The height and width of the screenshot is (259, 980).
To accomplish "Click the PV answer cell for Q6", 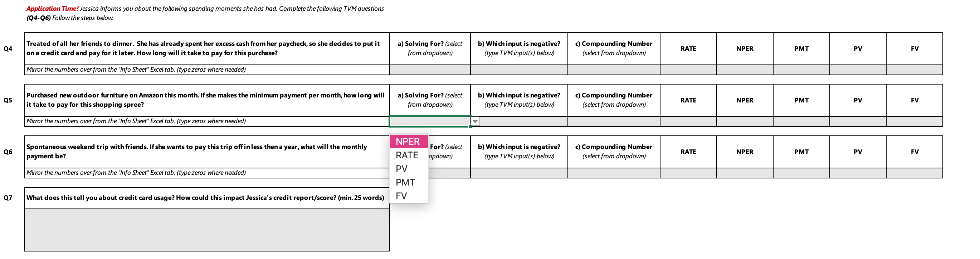I will click(x=858, y=173).
